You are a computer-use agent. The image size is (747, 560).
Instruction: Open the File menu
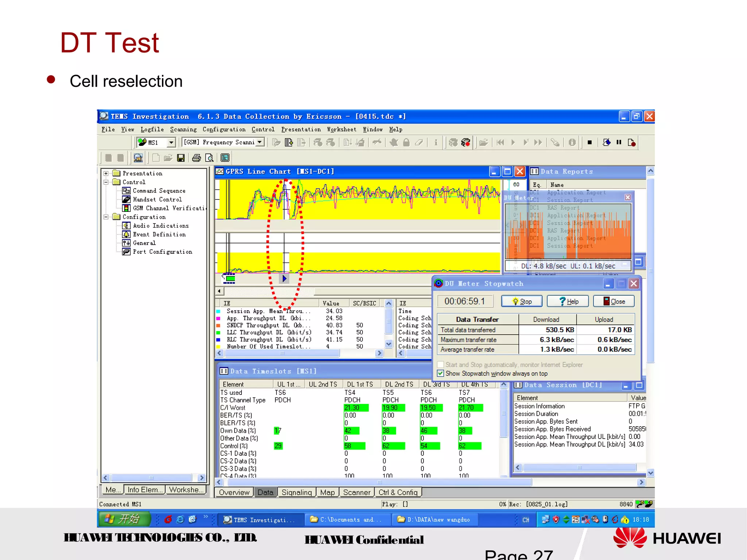pos(108,129)
